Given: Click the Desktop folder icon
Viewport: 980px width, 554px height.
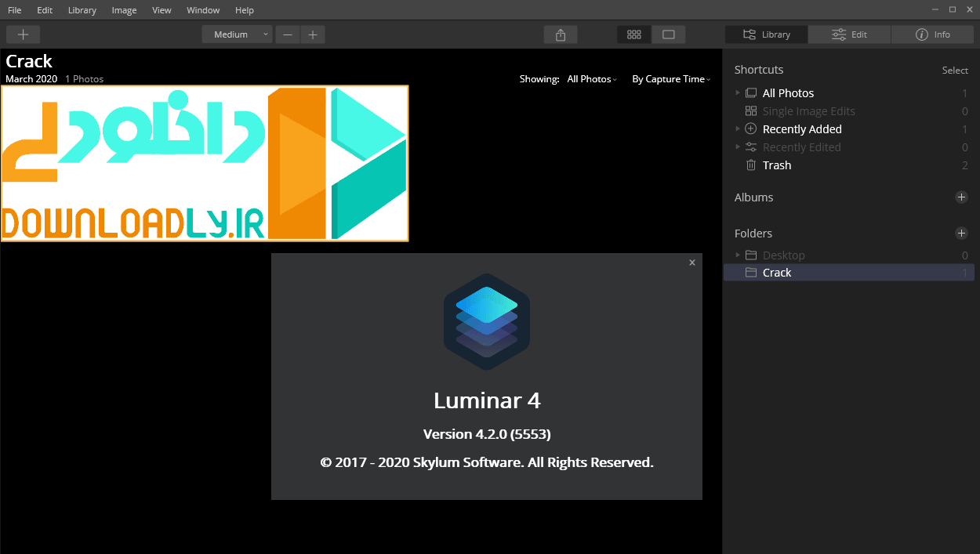Looking at the screenshot, I should point(751,255).
